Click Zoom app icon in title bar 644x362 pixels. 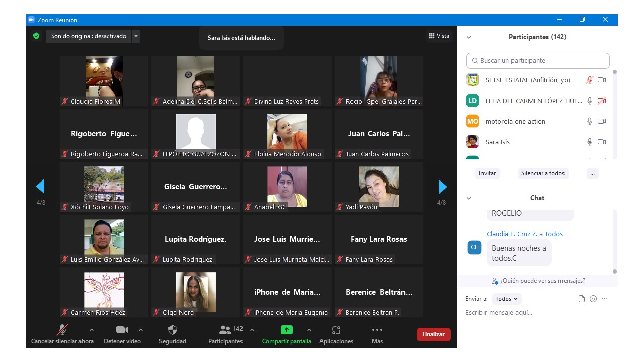click(31, 20)
